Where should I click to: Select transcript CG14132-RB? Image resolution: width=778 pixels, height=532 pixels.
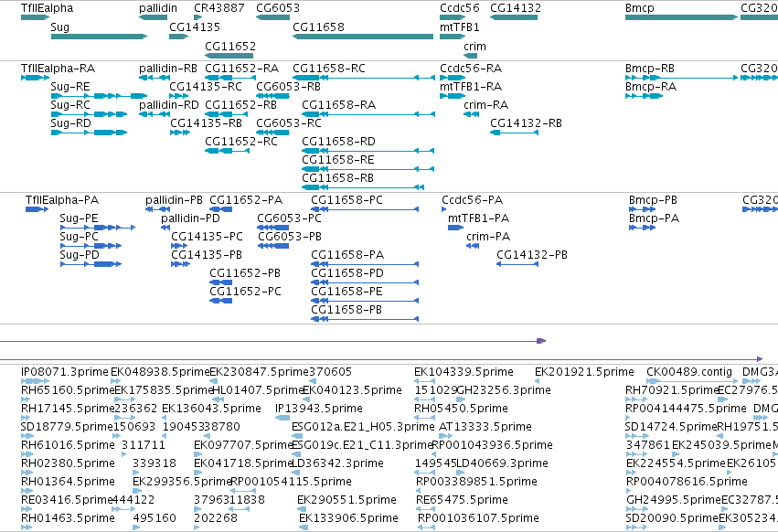point(514,133)
